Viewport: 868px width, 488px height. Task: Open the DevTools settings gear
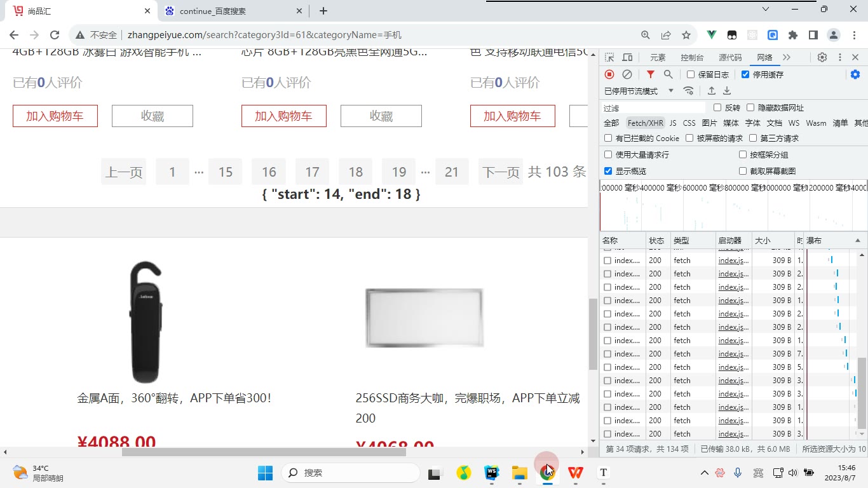click(822, 57)
